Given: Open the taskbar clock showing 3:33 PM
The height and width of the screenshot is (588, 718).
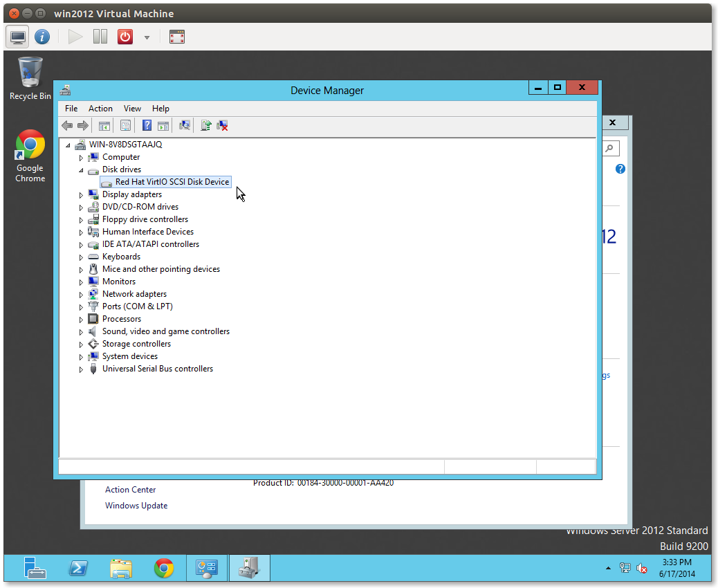Looking at the screenshot, I should point(676,568).
